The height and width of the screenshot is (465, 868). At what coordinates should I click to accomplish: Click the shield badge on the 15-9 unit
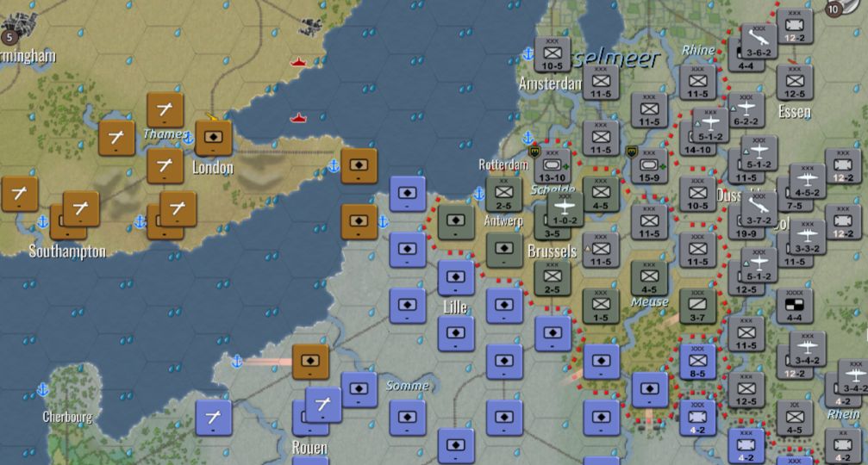tap(631, 152)
